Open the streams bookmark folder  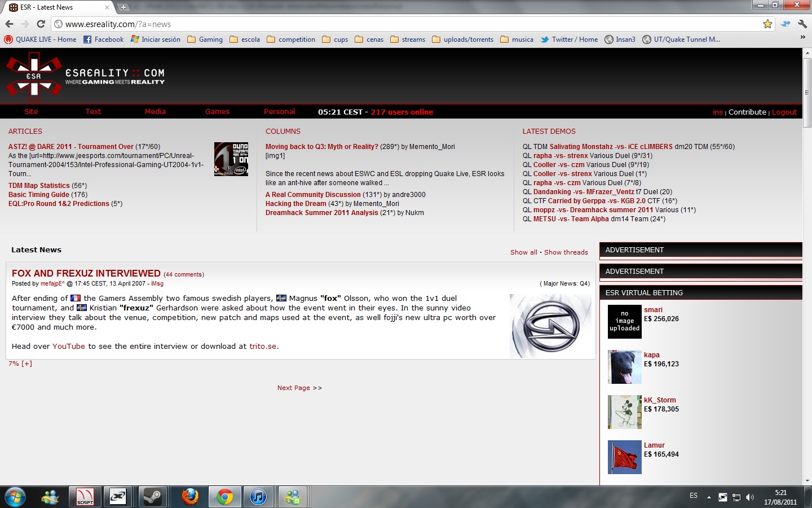tap(408, 40)
